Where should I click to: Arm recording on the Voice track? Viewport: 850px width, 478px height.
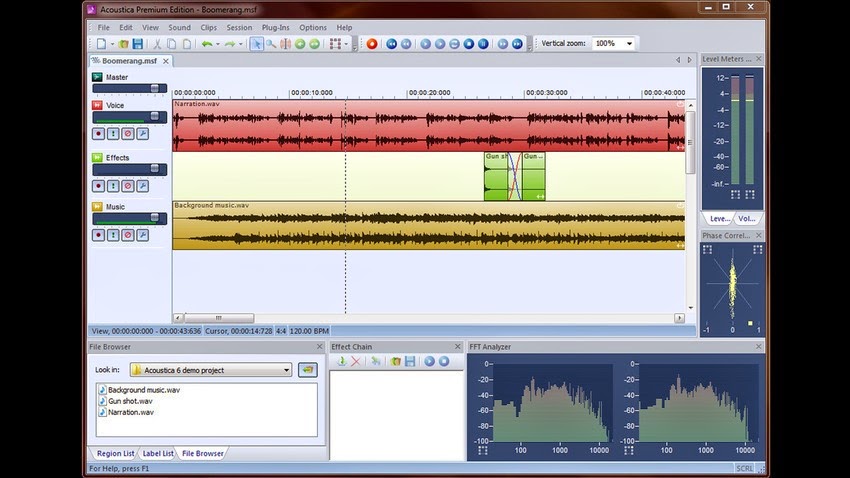point(98,133)
